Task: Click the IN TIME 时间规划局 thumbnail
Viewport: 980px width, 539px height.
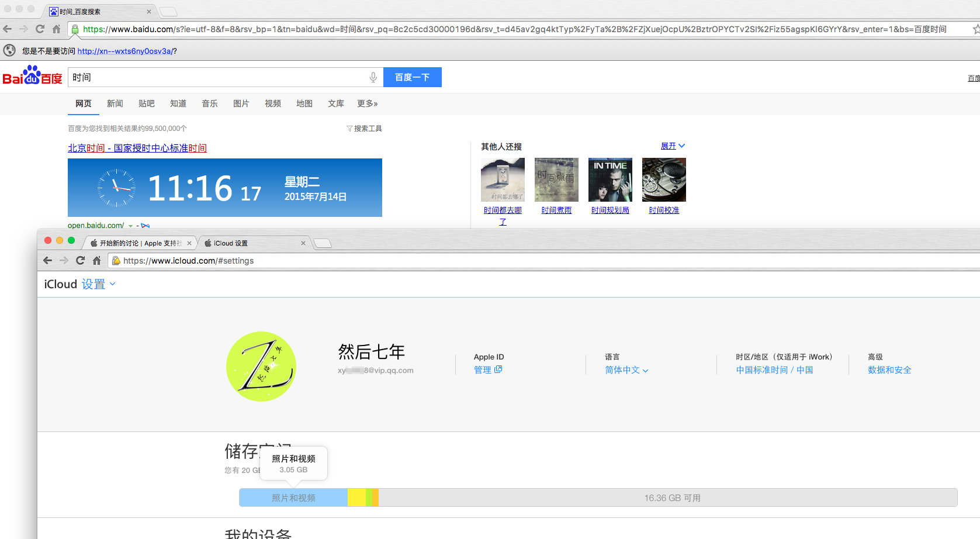Action: point(610,180)
